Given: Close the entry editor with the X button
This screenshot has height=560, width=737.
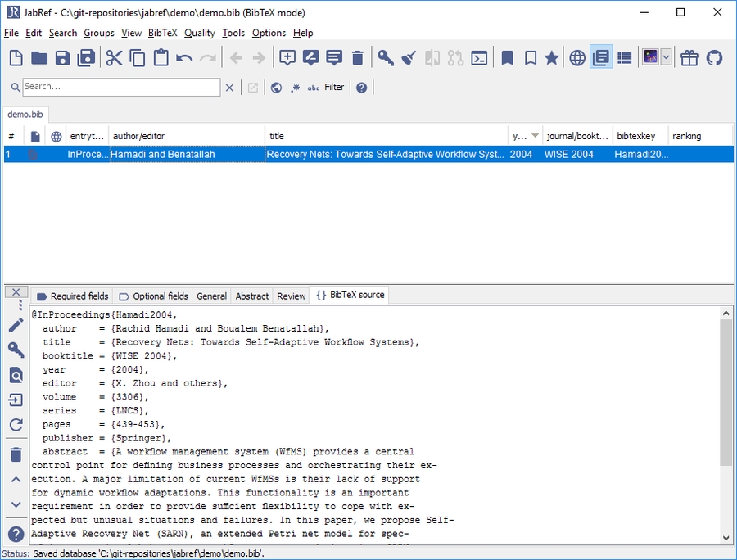Looking at the screenshot, I should point(16,291).
